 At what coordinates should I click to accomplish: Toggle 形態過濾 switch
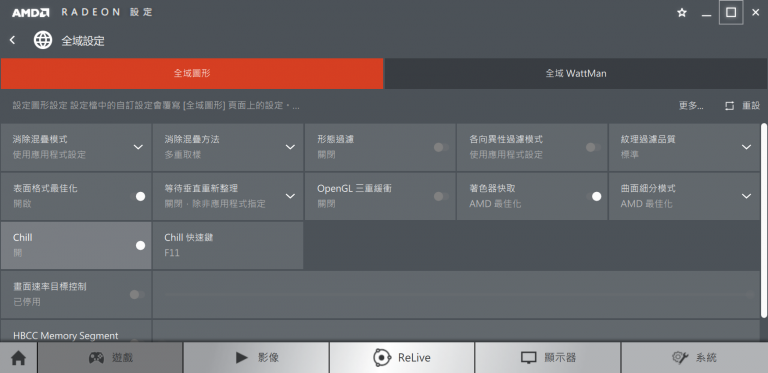pos(441,147)
